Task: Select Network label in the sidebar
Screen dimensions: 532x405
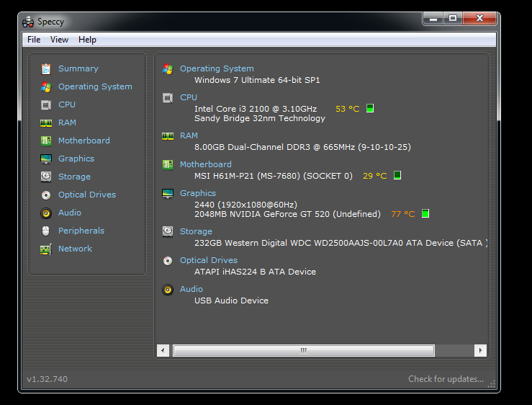Action: (x=75, y=249)
